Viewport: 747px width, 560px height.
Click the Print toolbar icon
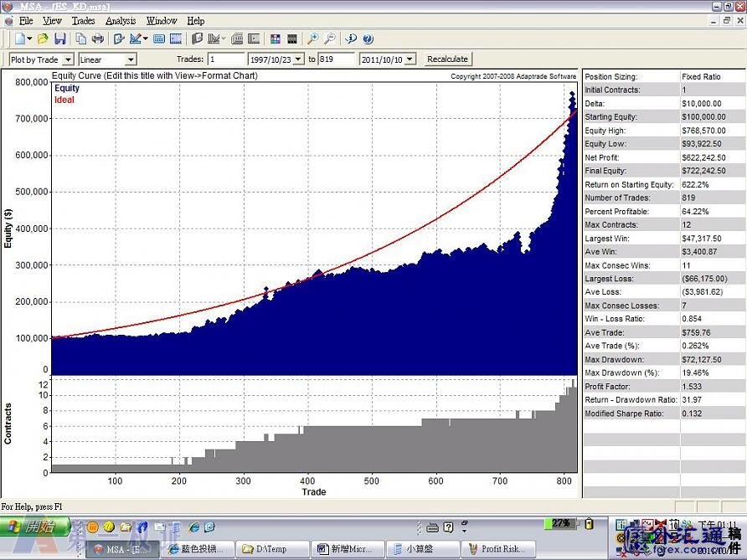98,39
